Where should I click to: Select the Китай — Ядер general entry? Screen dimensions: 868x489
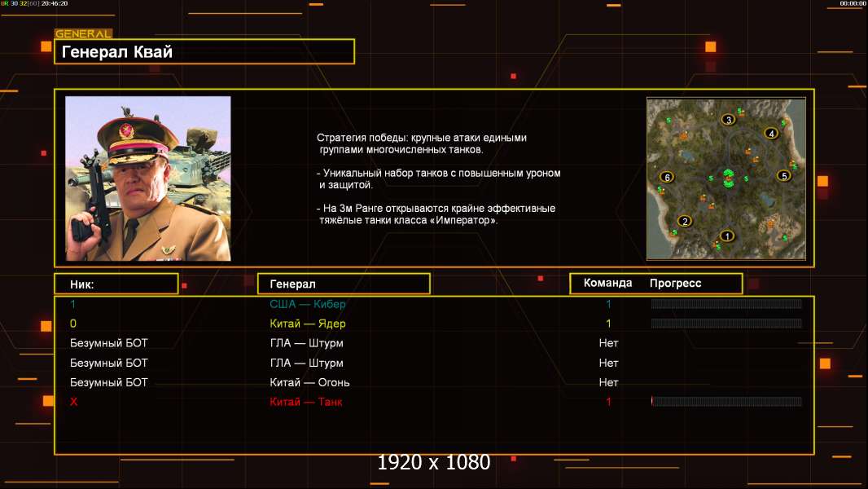(x=307, y=324)
